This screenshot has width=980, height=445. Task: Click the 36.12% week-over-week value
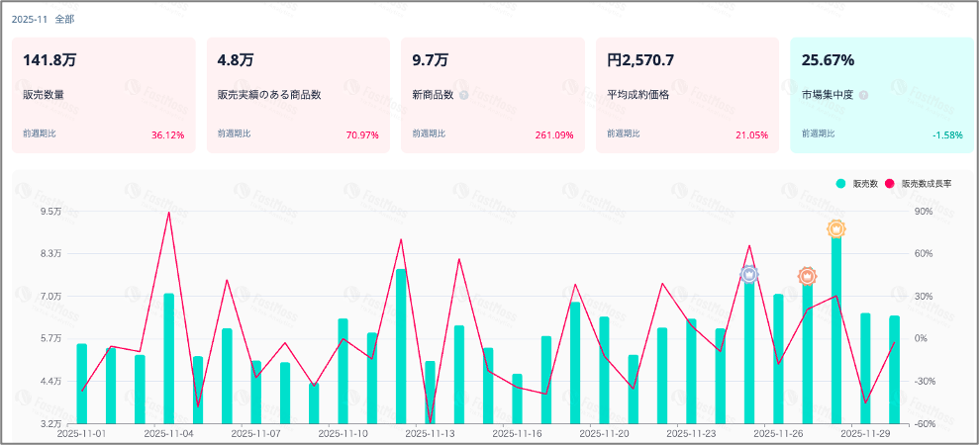click(x=167, y=135)
